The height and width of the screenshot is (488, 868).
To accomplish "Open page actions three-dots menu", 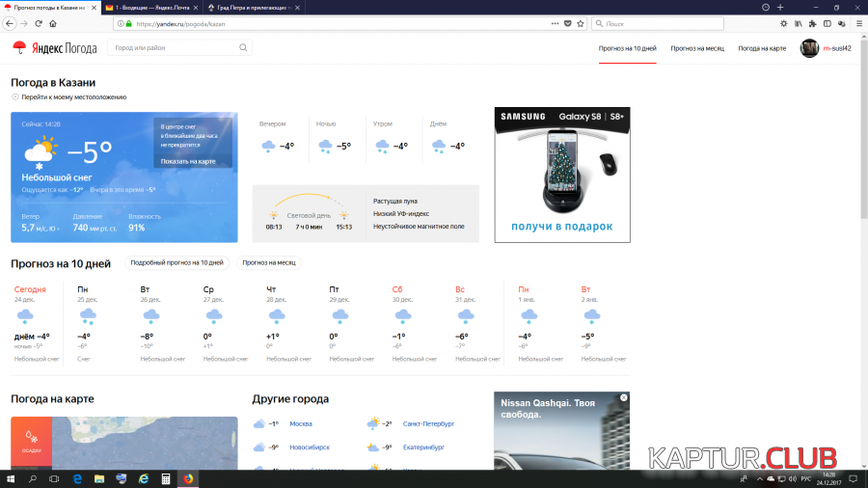I will tap(555, 24).
